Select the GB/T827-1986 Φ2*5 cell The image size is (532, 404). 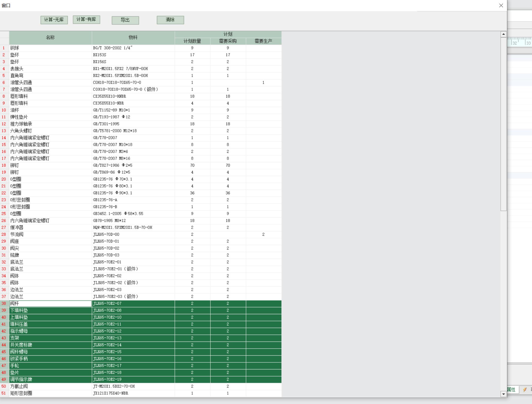click(x=133, y=165)
